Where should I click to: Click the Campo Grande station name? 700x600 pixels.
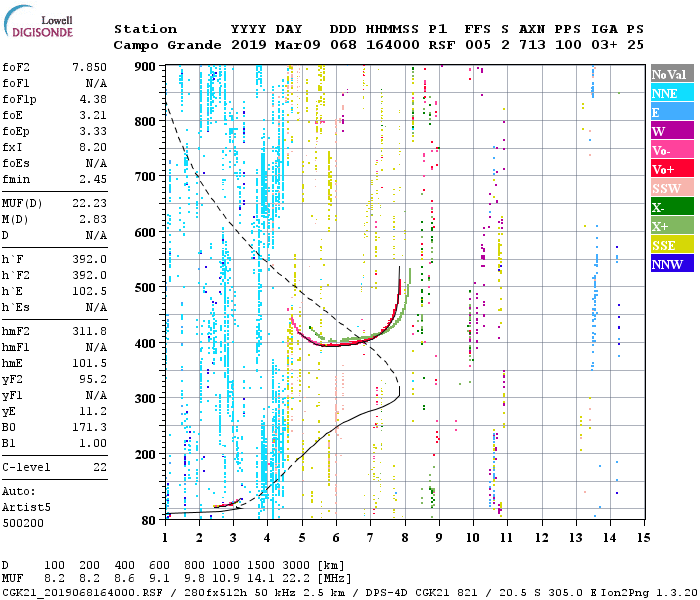click(x=167, y=45)
